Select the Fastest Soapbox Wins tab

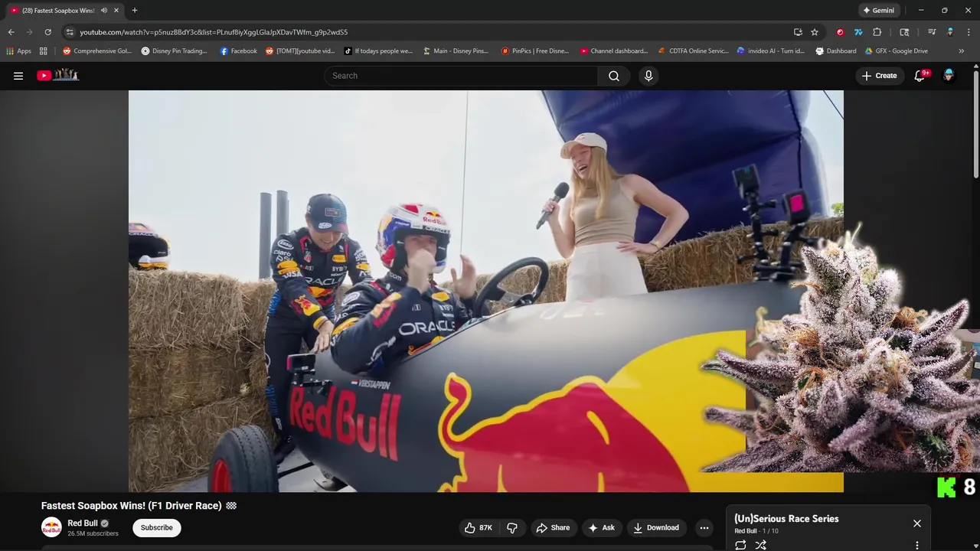(57, 11)
